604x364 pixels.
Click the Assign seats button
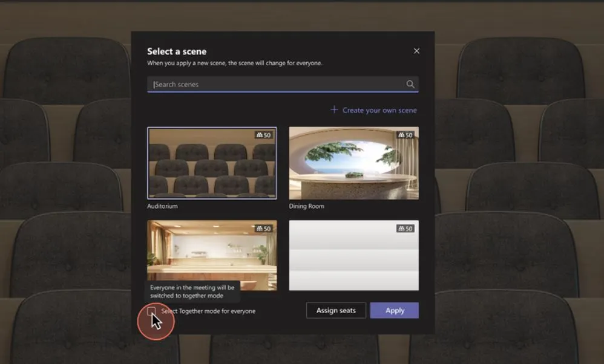[x=336, y=311]
